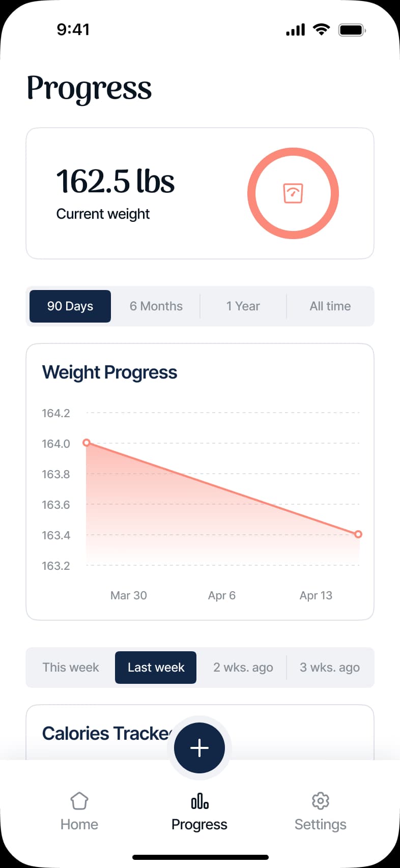Tap the battery status icon
The width and height of the screenshot is (400, 868).
(352, 30)
